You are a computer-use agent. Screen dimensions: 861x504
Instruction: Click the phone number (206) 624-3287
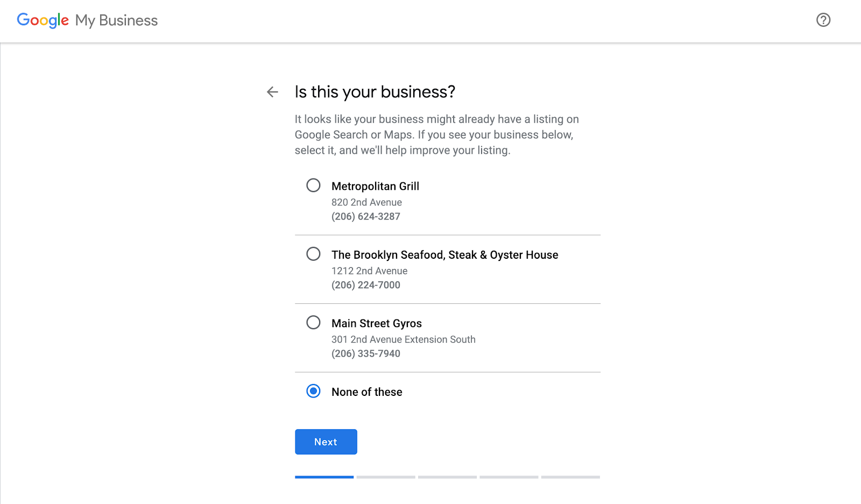(366, 216)
